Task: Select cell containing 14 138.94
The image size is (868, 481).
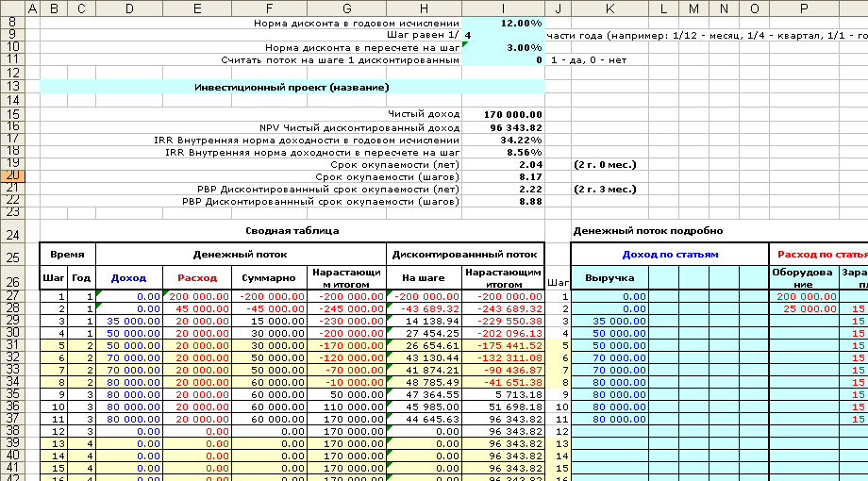Action: click(424, 321)
